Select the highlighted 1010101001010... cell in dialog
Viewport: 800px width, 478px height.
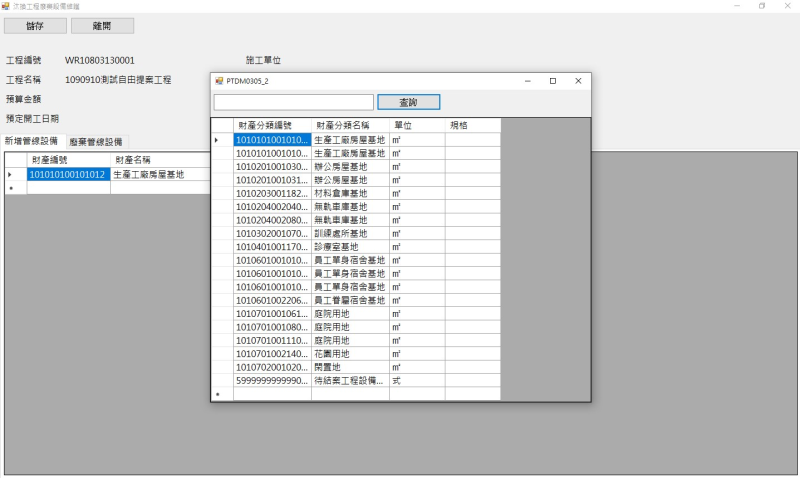272,140
